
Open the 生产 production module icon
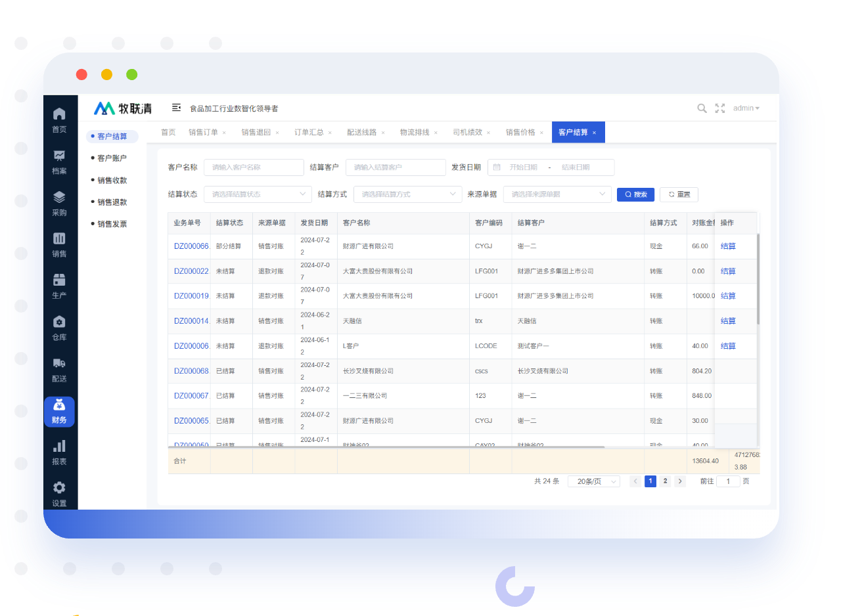[x=59, y=280]
